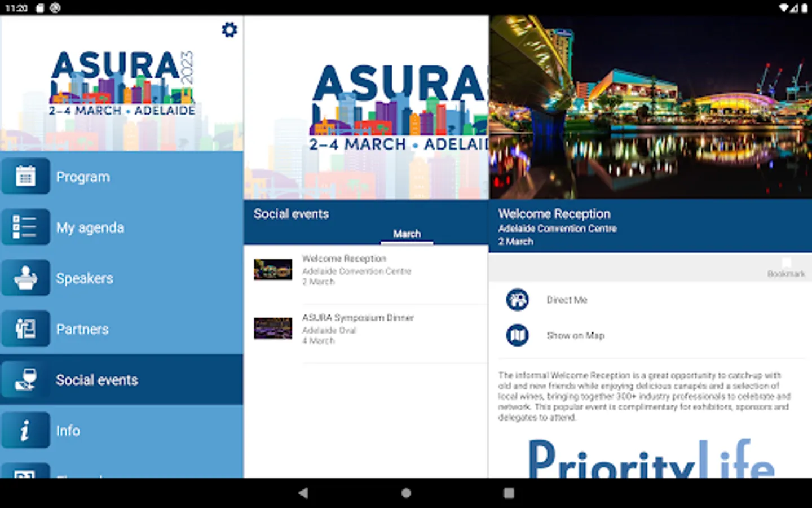Open the My agenda menu item
The image size is (812, 508).
click(122, 227)
